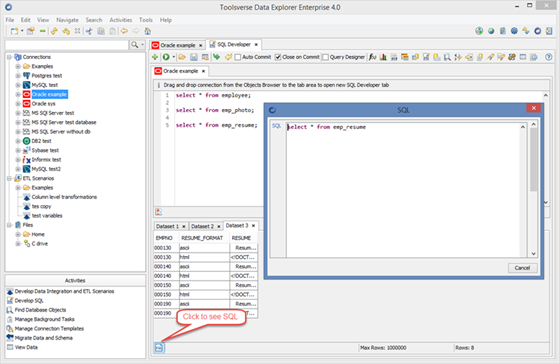Viewport: 560px width, 364px height.
Task: Expand the DB2 test connection node
Action: click(x=18, y=141)
